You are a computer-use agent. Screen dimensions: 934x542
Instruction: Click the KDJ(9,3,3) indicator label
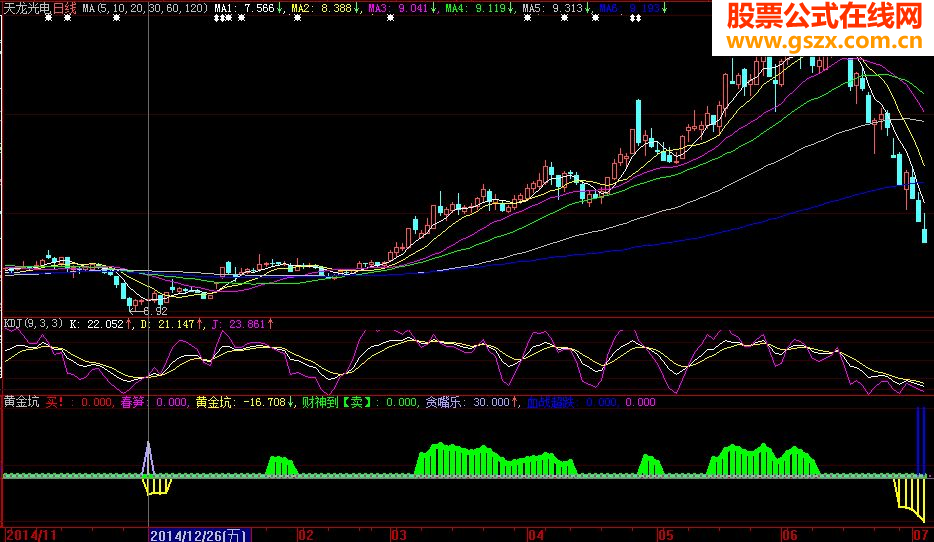(x=34, y=323)
